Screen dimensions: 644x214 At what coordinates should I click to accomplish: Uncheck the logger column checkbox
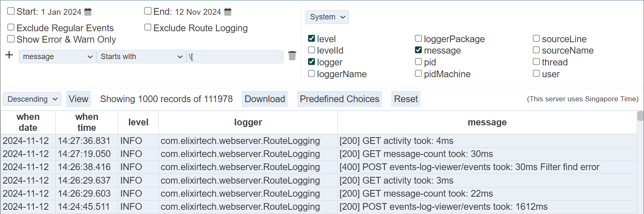[311, 62]
